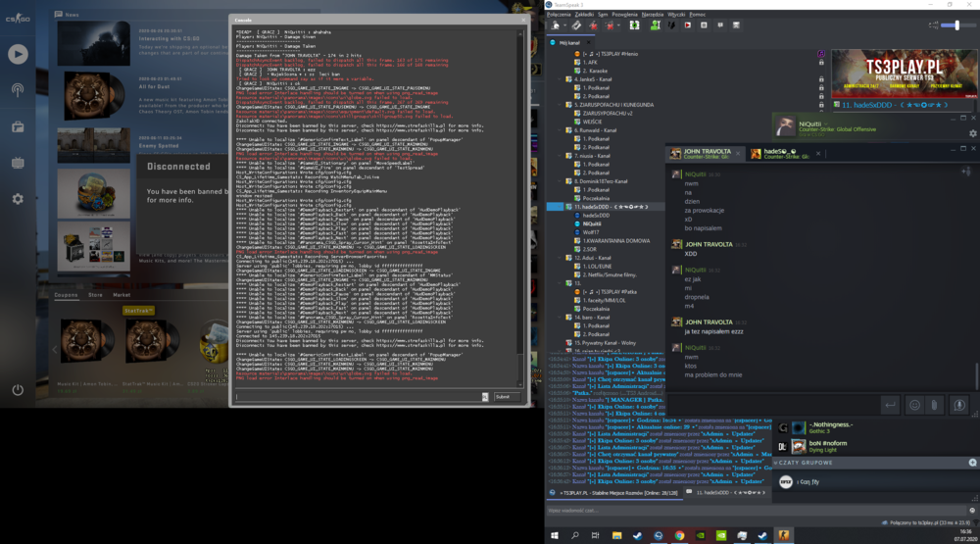The height and width of the screenshot is (544, 980).
Task: Open the Narzędzia menu in TeamSpeak
Action: point(652,15)
